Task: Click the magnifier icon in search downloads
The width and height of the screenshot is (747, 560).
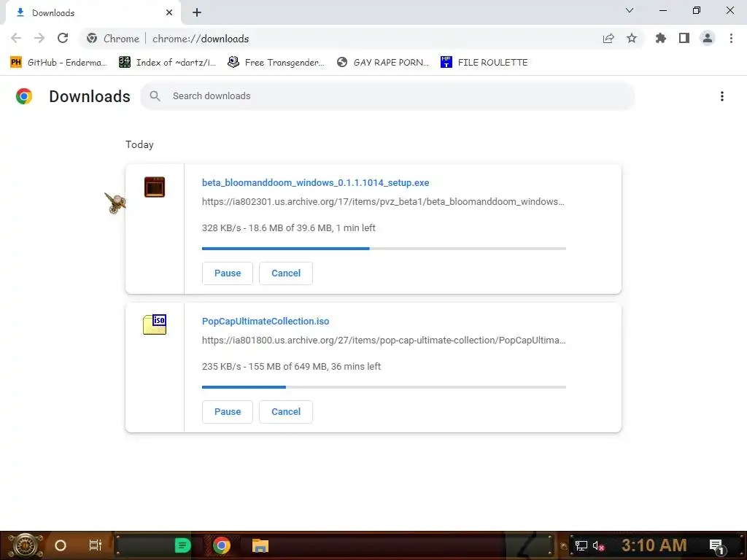Action: 155,96
